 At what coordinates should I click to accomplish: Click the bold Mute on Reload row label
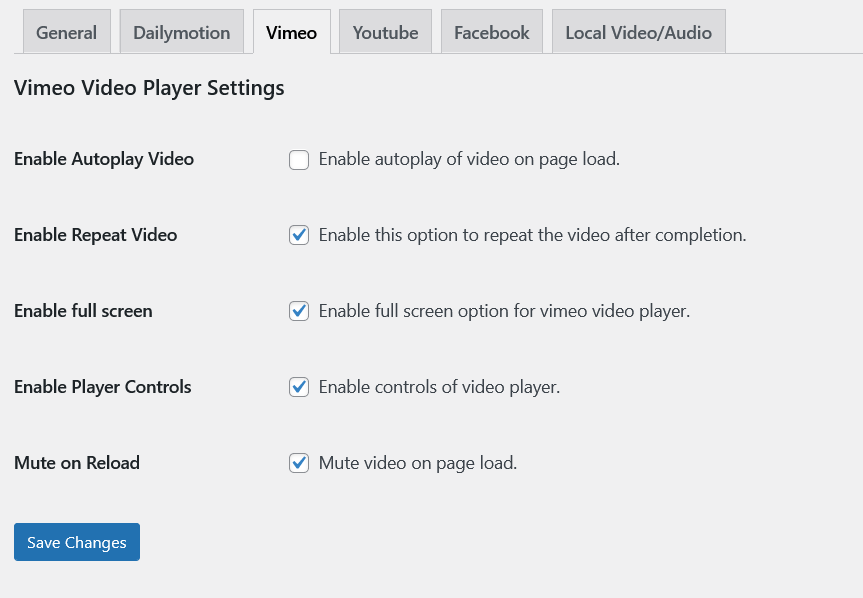pyautogui.click(x=77, y=463)
